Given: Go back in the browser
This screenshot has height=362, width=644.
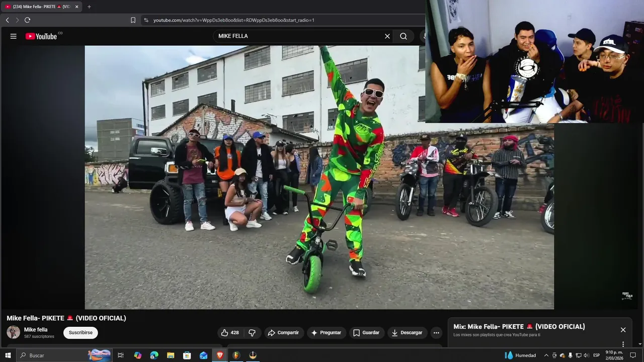Looking at the screenshot, I should click(7, 20).
